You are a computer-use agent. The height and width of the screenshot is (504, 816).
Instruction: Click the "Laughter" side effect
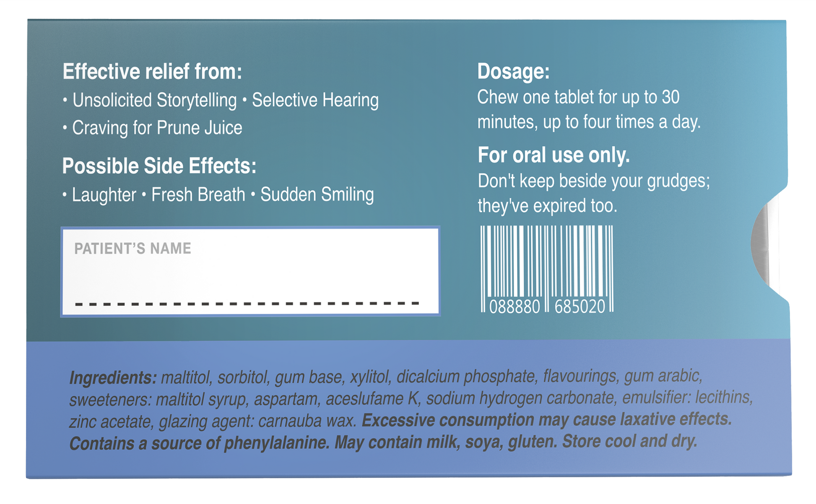(x=104, y=195)
